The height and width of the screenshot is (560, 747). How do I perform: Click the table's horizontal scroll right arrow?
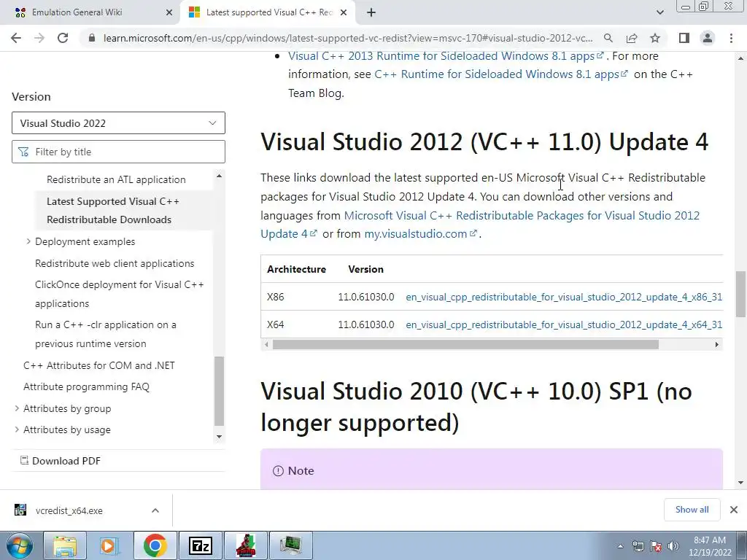[x=716, y=344]
